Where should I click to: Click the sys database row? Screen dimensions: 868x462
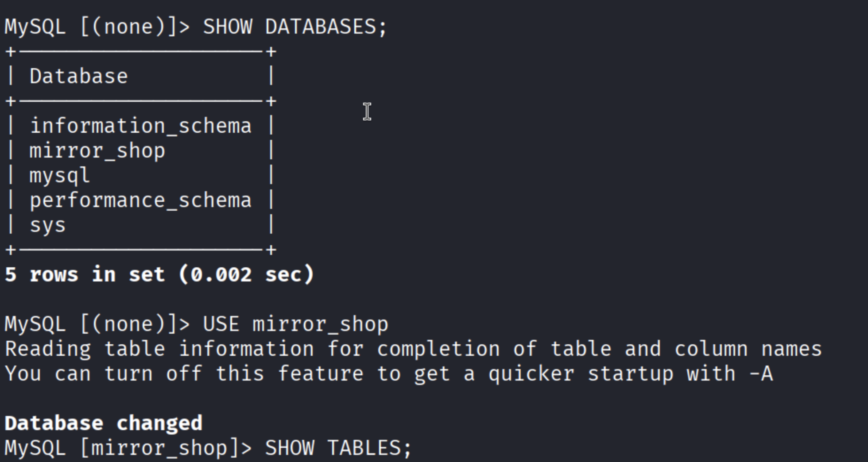pyautogui.click(x=47, y=225)
